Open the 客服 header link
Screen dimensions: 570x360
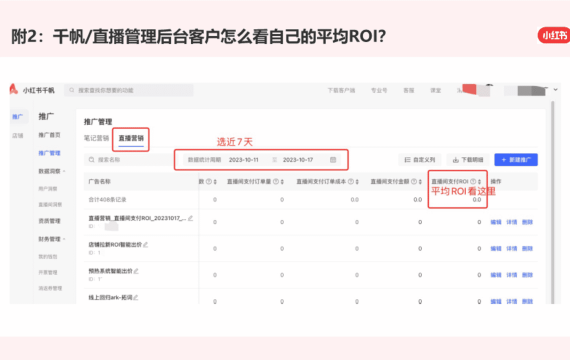[x=409, y=90]
